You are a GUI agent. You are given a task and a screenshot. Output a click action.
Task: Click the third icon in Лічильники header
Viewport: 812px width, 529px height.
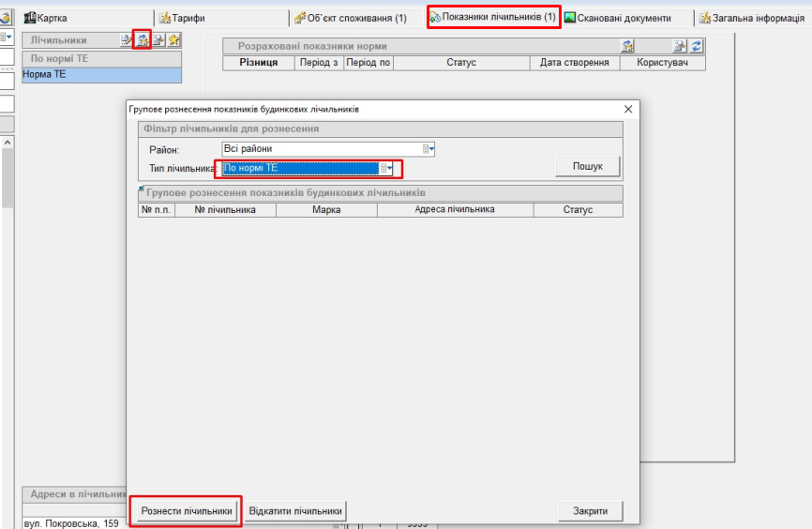pos(158,40)
